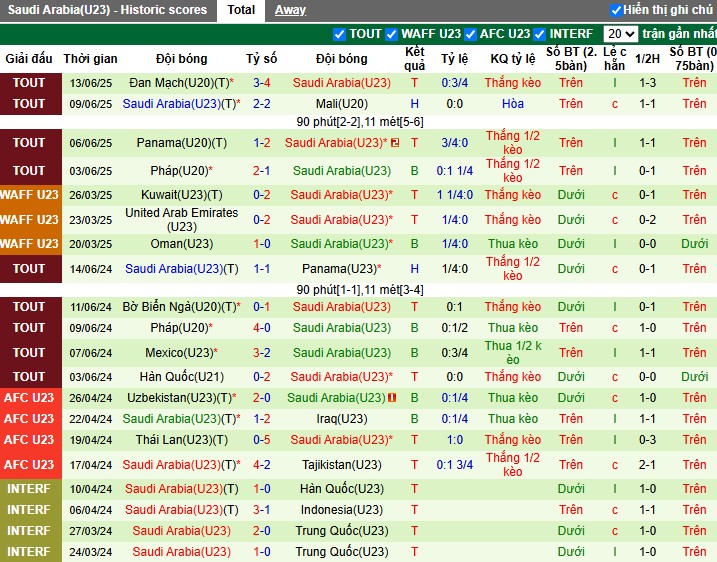Click Pháp(U20) team on 09/06/24
The width and height of the screenshot is (717, 562).
tap(179, 328)
